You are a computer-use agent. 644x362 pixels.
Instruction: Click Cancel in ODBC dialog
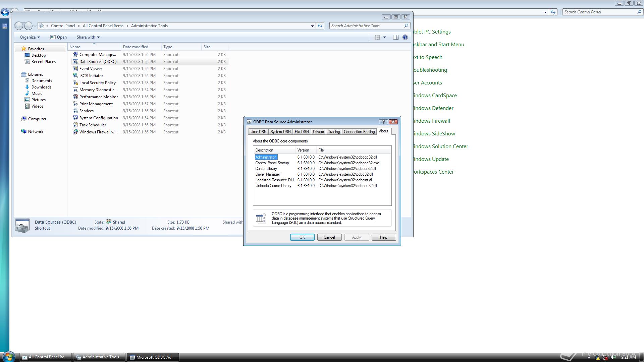click(x=329, y=237)
